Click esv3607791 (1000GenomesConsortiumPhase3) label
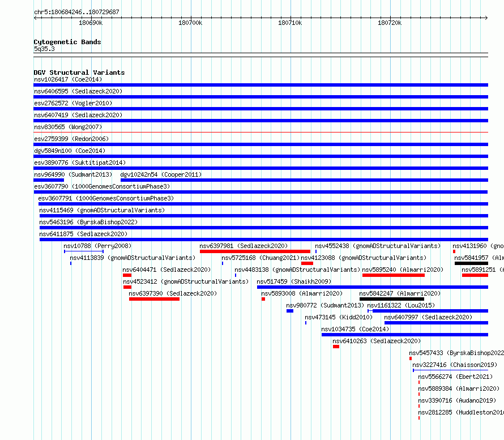Viewport: 504px width, 440px height. tap(106, 198)
